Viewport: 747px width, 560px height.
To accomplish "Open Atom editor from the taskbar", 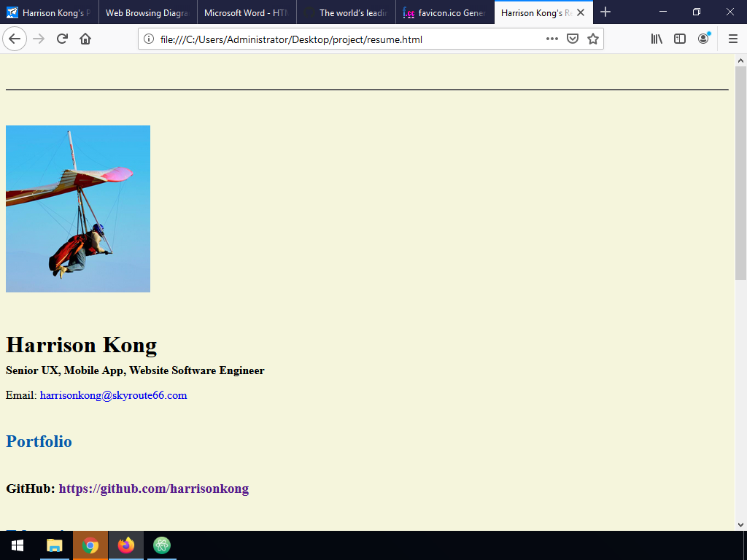I will point(161,545).
